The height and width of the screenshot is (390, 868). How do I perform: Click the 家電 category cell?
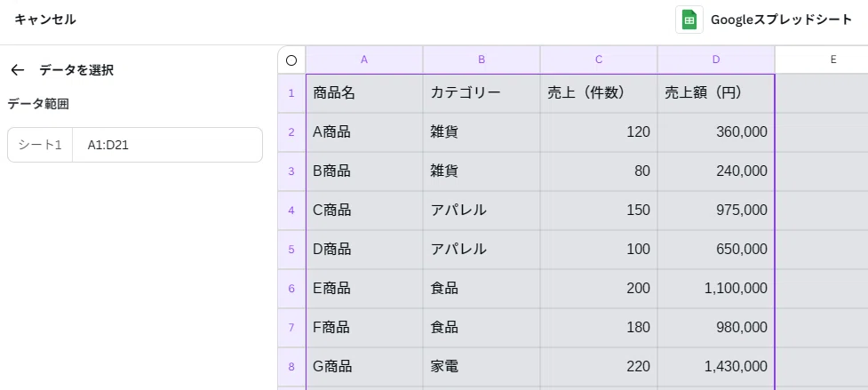[482, 367]
